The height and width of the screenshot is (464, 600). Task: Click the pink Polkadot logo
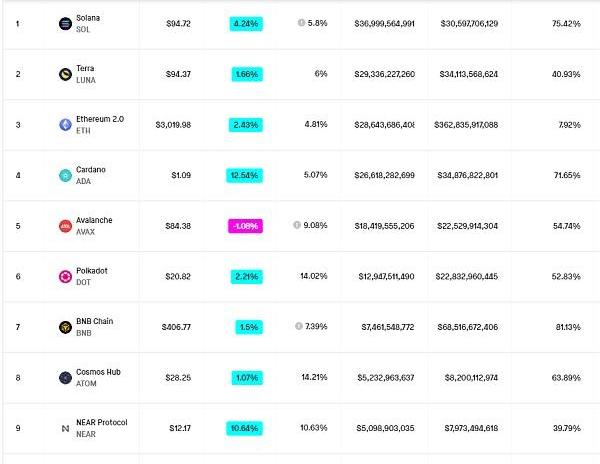(x=67, y=276)
